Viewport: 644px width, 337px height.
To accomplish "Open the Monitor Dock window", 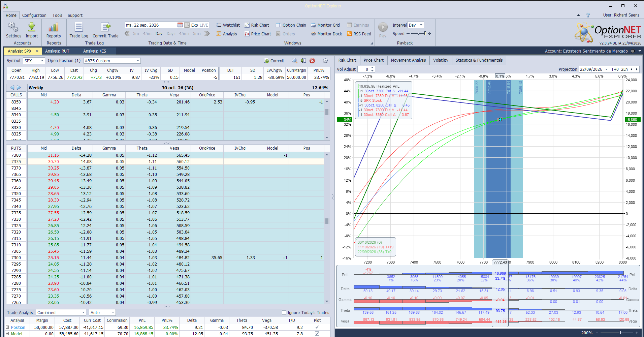I will 326,34.
